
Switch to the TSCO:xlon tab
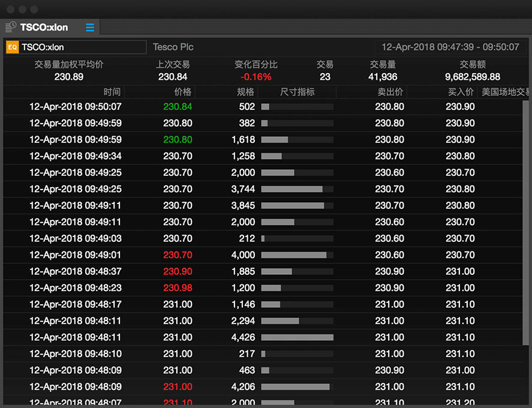(x=45, y=27)
